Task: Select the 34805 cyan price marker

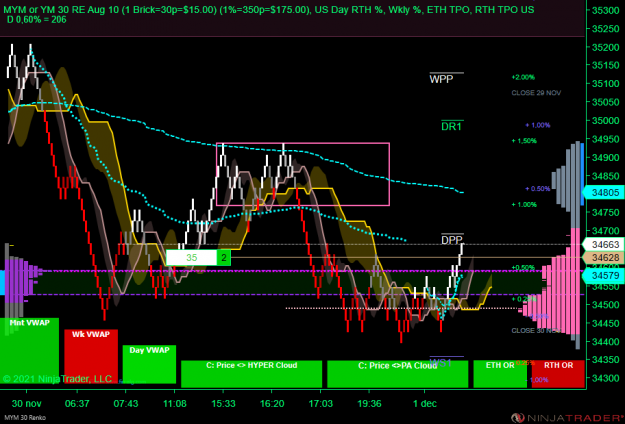Action: [x=603, y=193]
